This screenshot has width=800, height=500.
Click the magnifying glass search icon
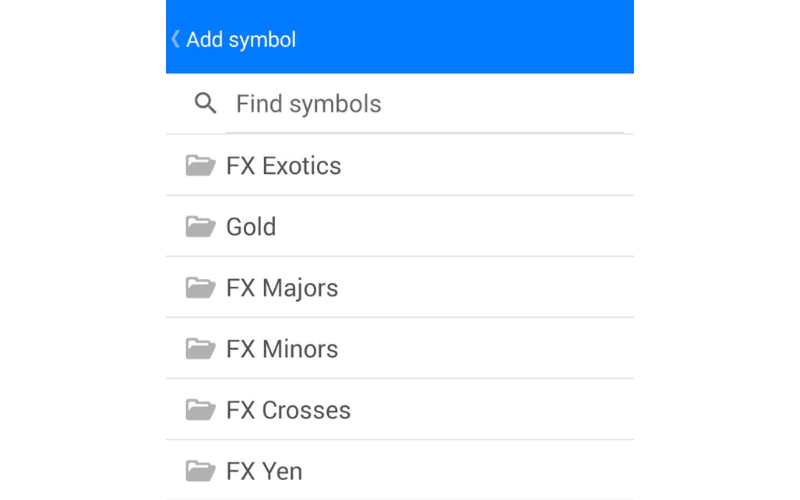(x=205, y=103)
